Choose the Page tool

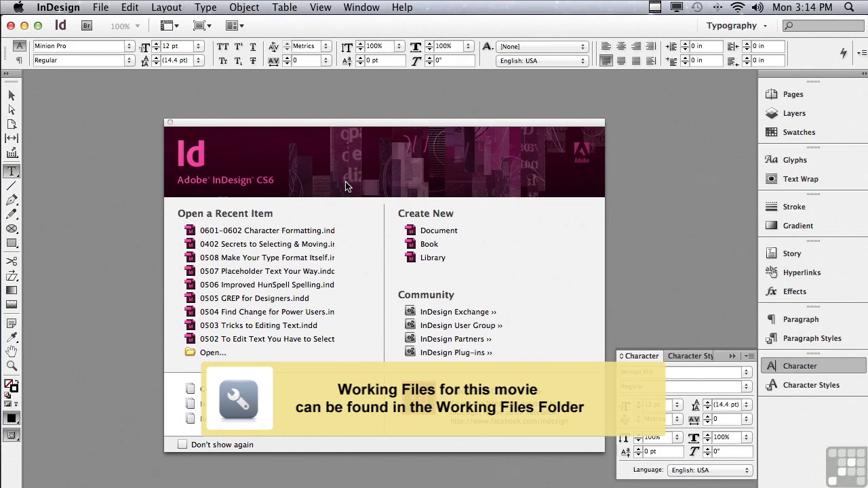tap(12, 124)
